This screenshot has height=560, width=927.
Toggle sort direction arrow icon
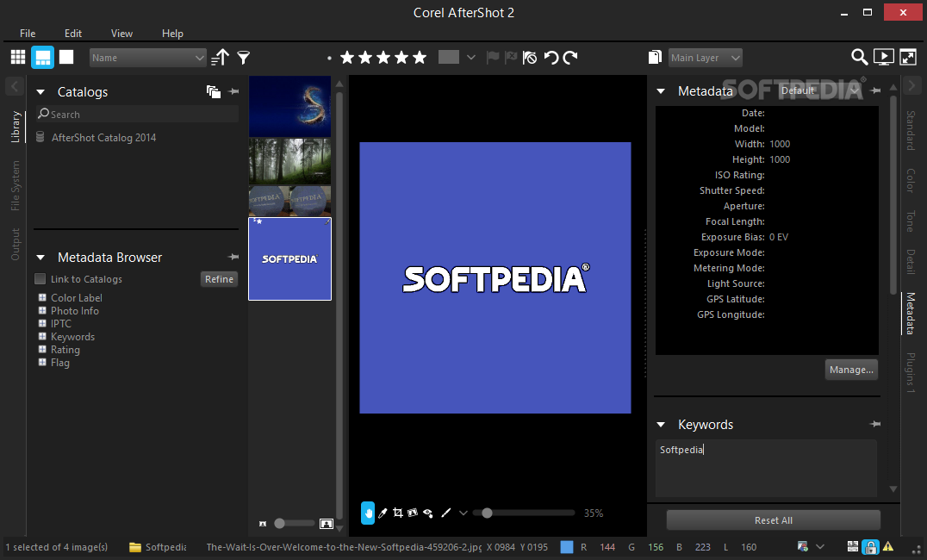click(x=220, y=57)
